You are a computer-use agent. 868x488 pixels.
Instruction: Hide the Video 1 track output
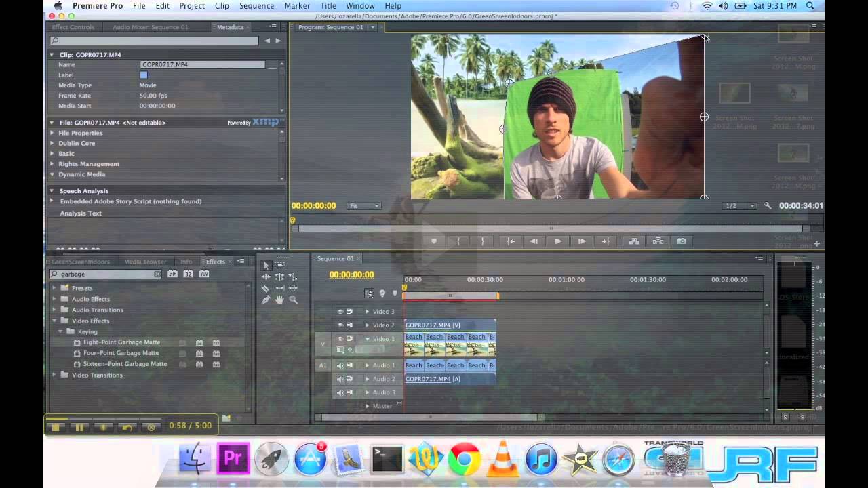pyautogui.click(x=340, y=338)
